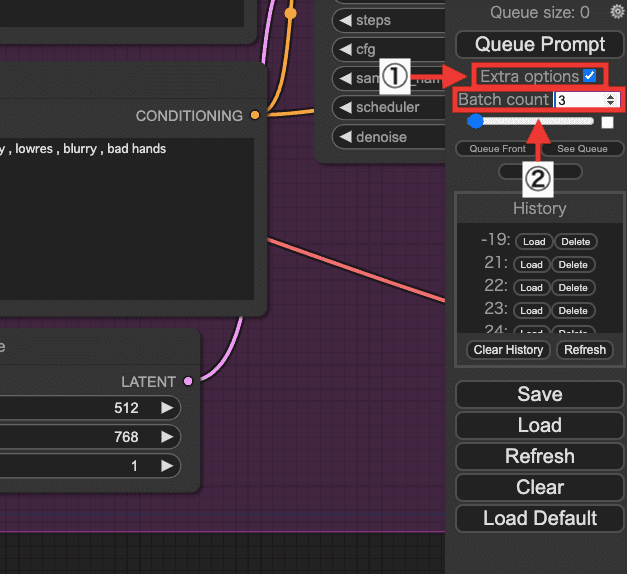Click the Queue Prompt button
The image size is (627, 574).
[539, 44]
